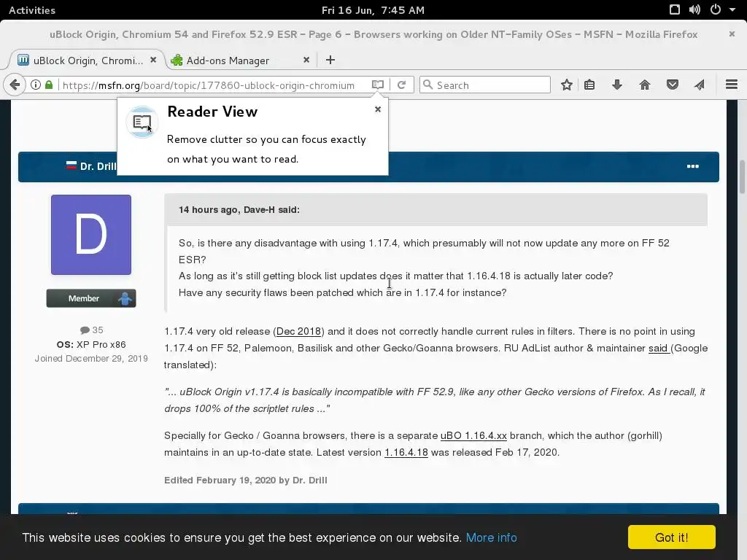Click the page vertical scrollbar thumb
The image size is (747, 560).
[x=742, y=177]
